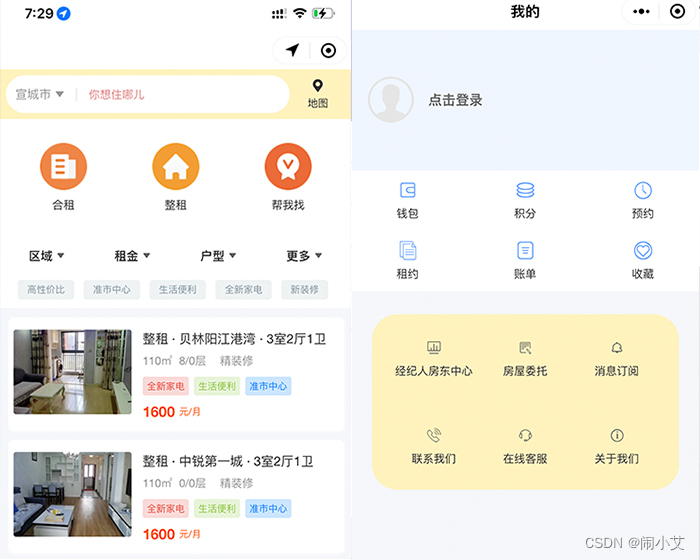Screen dimensions: 700x560
Task: Expand the 租金 rent filter
Action: point(132,256)
